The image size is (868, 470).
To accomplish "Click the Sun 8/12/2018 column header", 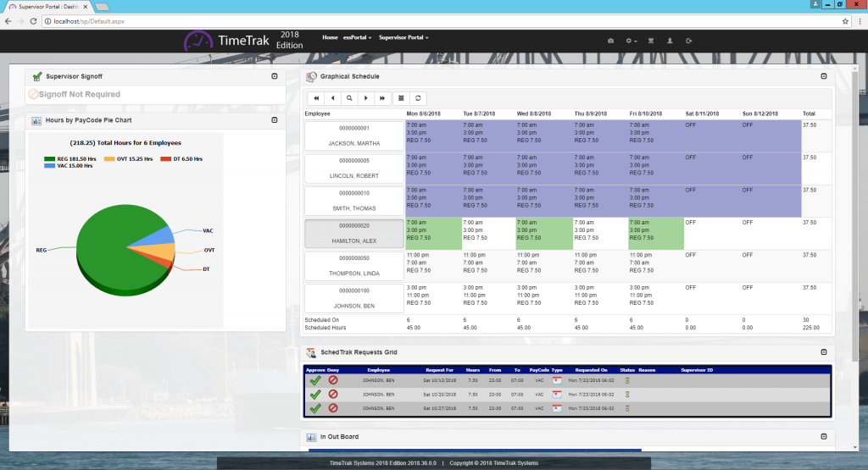I will (x=760, y=114).
